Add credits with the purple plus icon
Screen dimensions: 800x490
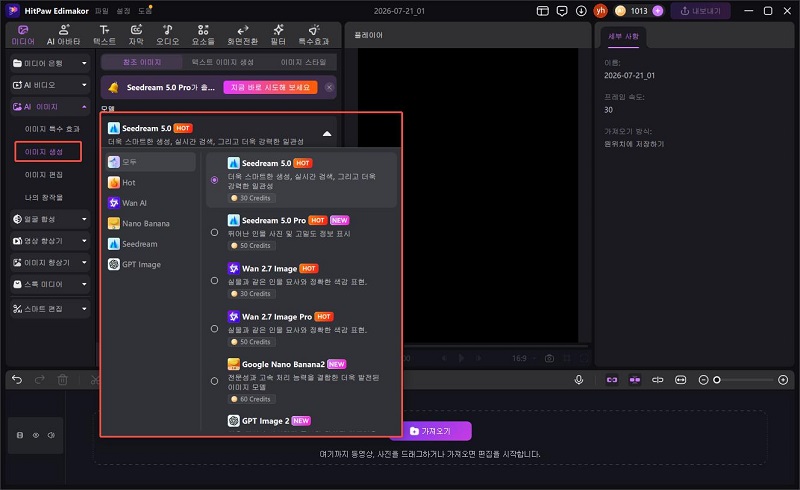(x=658, y=11)
